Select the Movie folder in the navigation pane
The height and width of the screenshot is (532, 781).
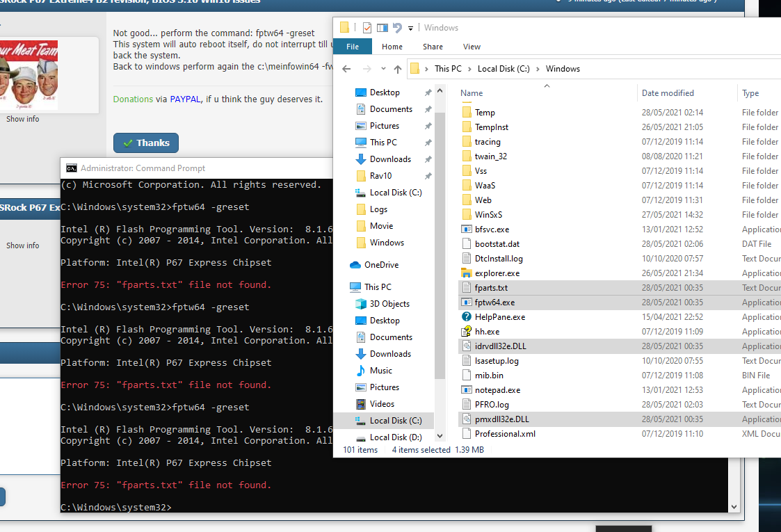point(381,226)
